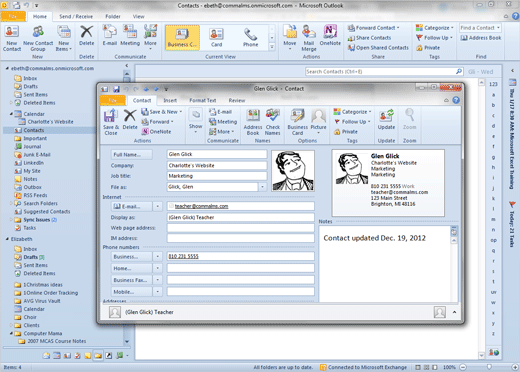The height and width of the screenshot is (372, 520).
Task: Click the teacher@commalms.com email link
Action: (x=201, y=206)
